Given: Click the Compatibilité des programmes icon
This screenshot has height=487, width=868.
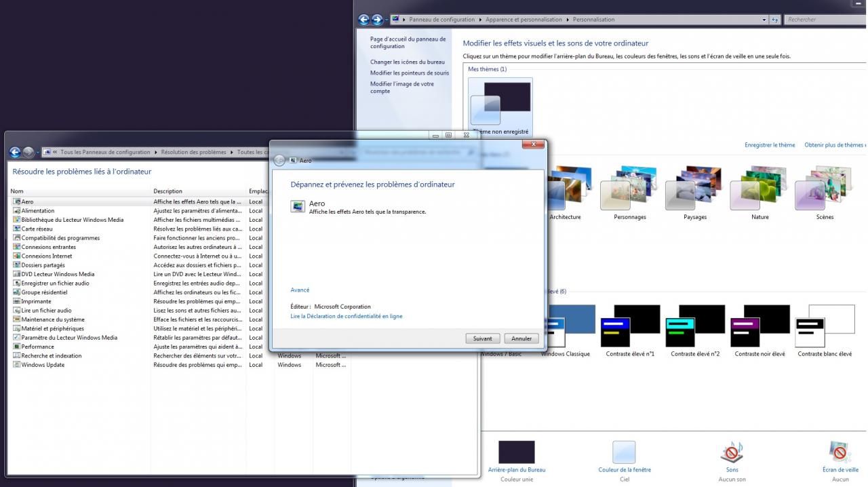Looking at the screenshot, I should pos(16,238).
